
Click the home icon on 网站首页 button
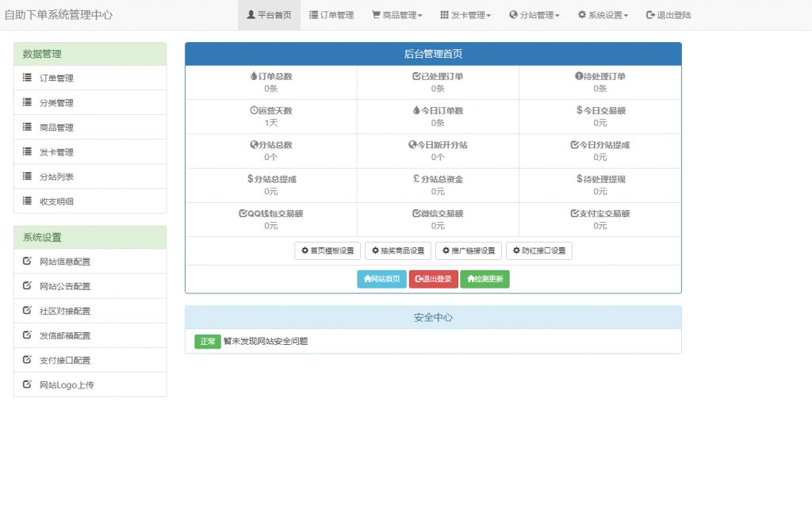(367, 279)
